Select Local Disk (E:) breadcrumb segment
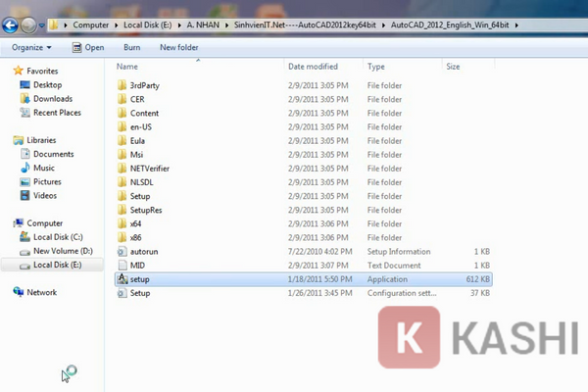 [x=148, y=25]
